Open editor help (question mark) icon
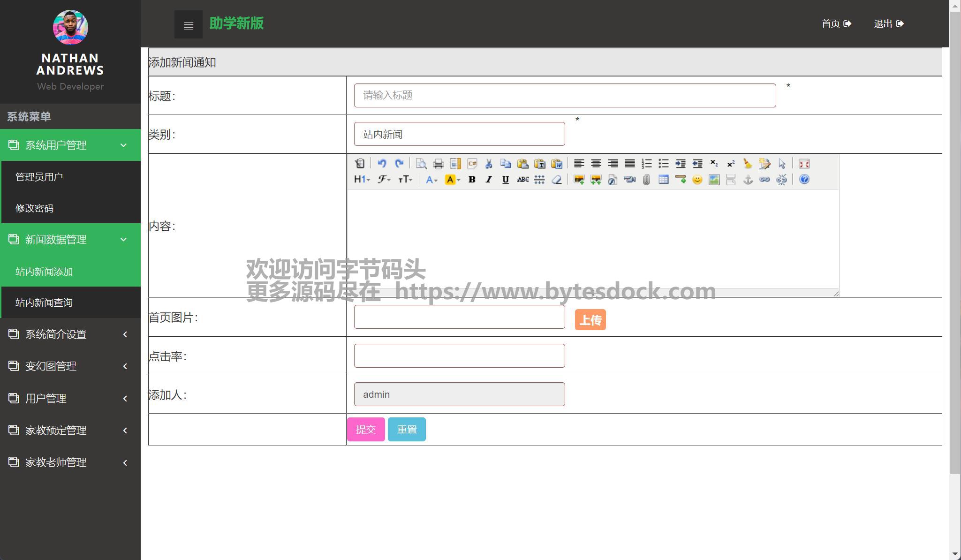961x560 pixels. [804, 179]
